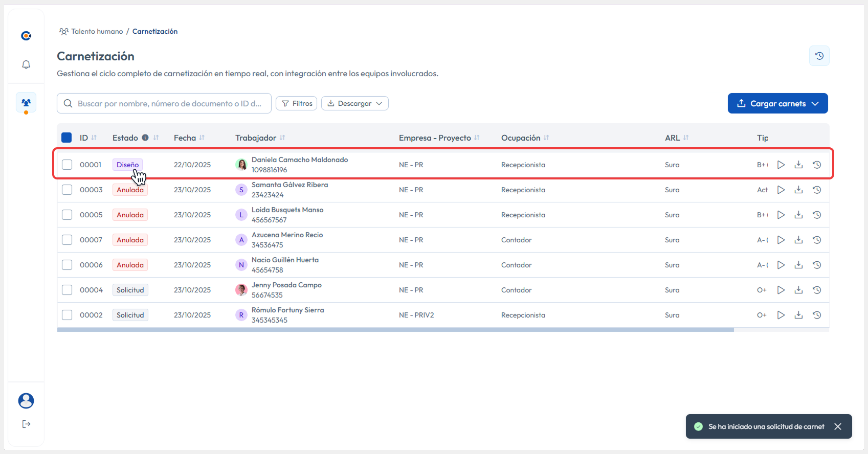Screen dimensions: 868x454
Task: Toggle the select-all checkbox in header
Action: (x=66, y=138)
